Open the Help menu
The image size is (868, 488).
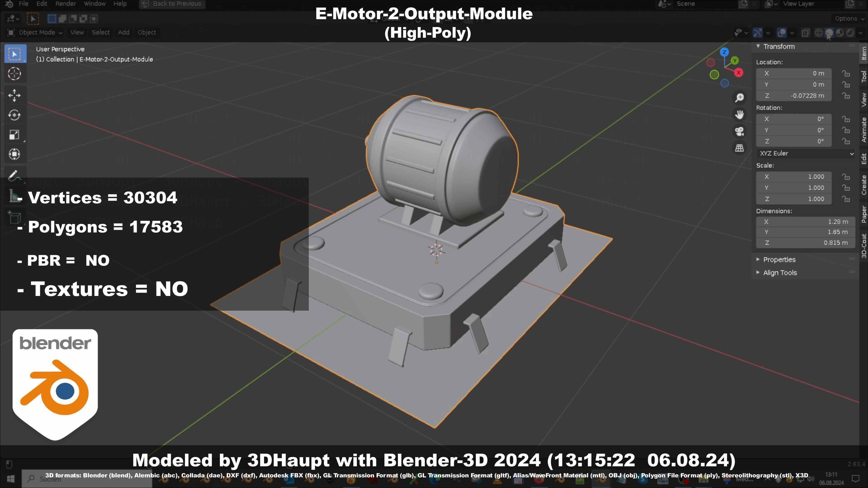click(120, 4)
